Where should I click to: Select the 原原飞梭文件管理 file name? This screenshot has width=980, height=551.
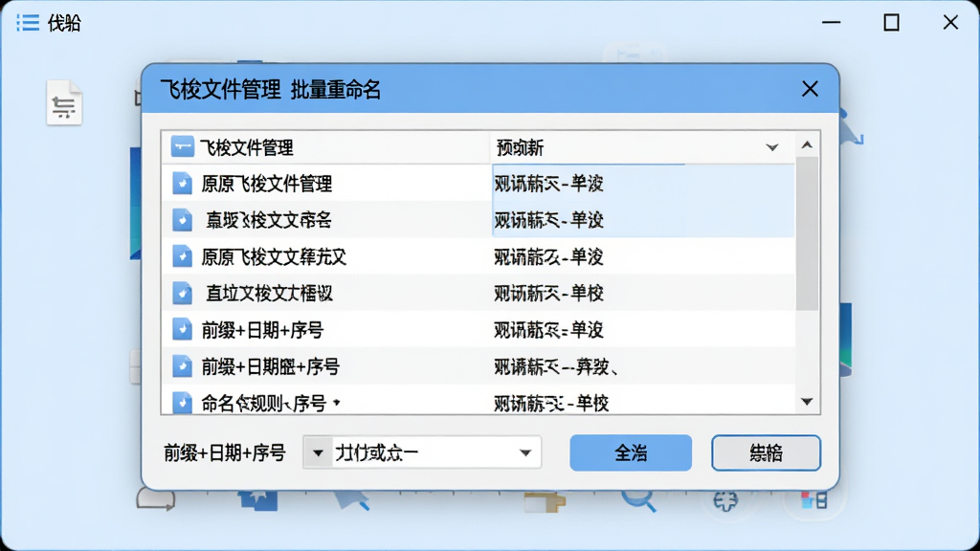(x=267, y=185)
